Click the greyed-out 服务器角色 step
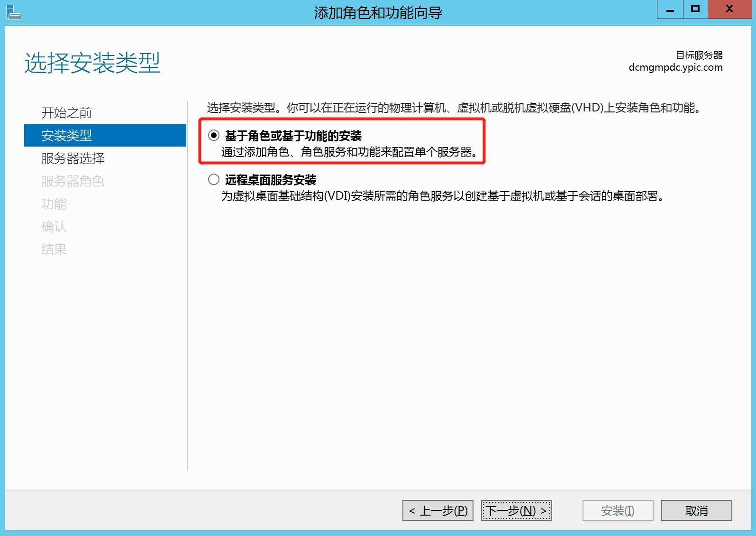The height and width of the screenshot is (536, 756). [x=73, y=181]
